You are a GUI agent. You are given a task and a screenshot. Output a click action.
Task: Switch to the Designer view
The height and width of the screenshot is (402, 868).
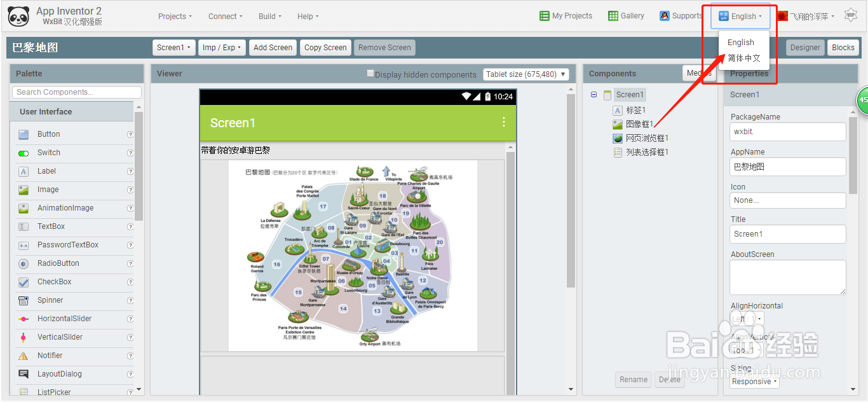[805, 48]
